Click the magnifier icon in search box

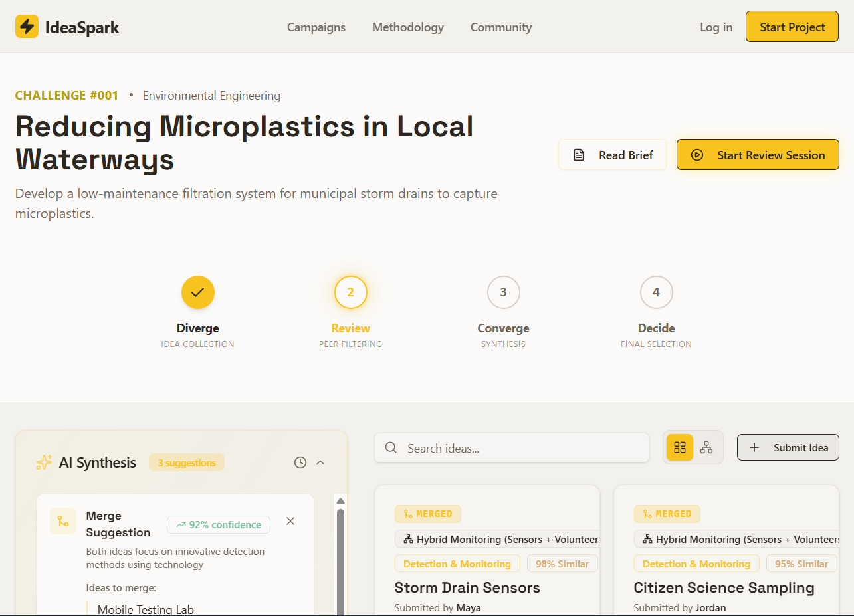[391, 448]
